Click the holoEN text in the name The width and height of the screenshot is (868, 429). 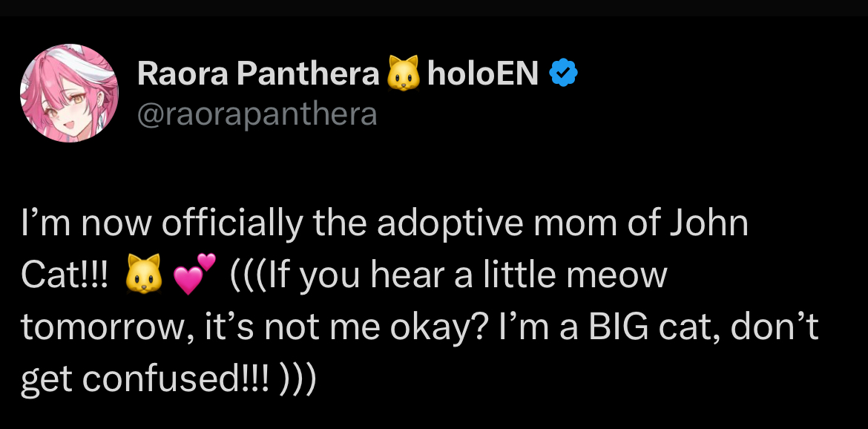coord(482,73)
